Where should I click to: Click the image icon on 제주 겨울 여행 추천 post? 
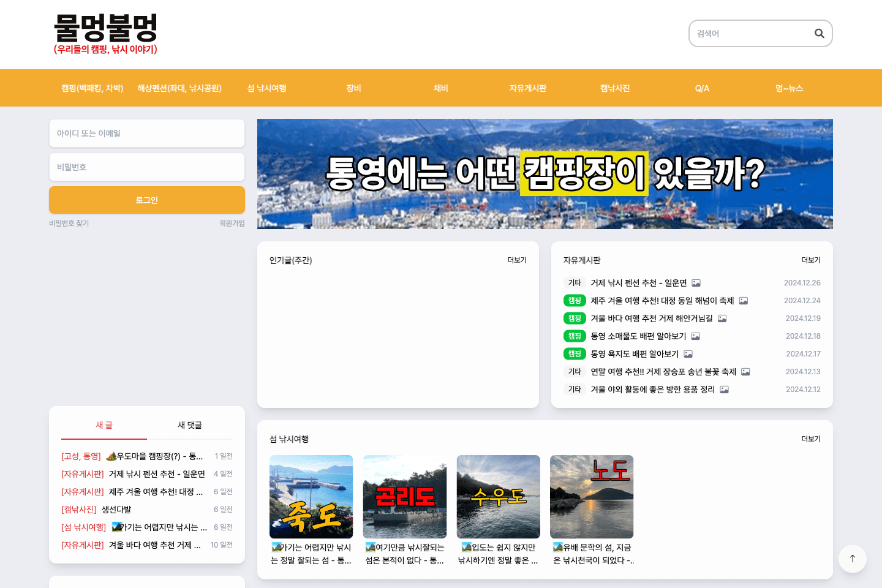743,300
